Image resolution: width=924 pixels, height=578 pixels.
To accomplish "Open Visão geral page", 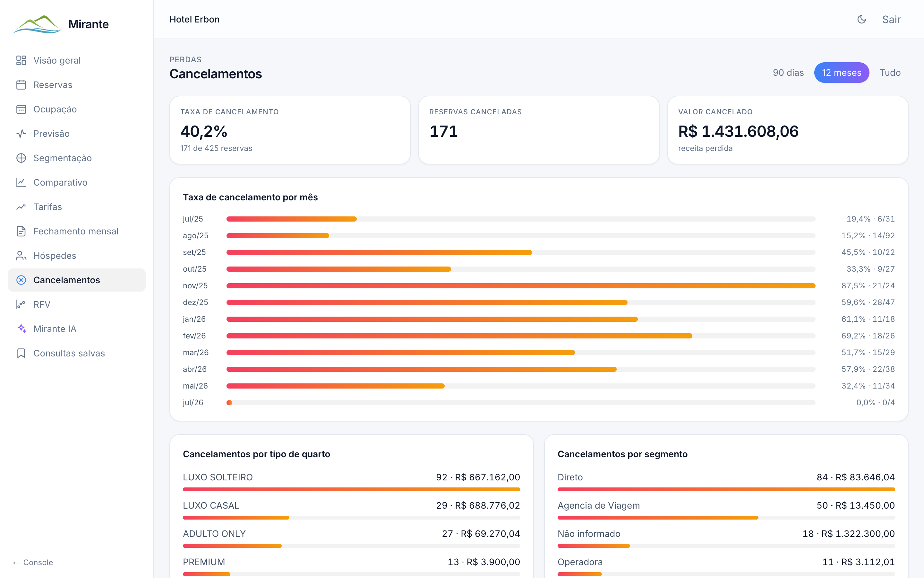I will [x=76, y=60].
